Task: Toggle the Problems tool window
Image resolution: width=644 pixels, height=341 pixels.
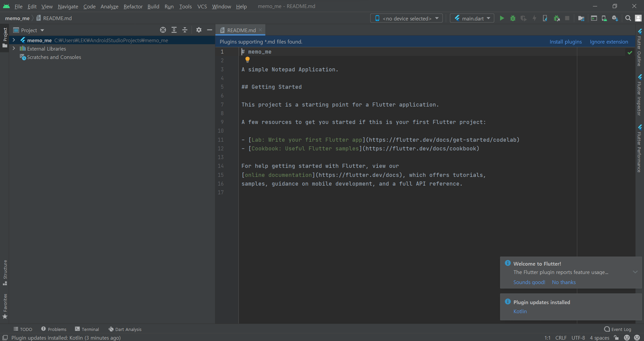Action: point(54,329)
